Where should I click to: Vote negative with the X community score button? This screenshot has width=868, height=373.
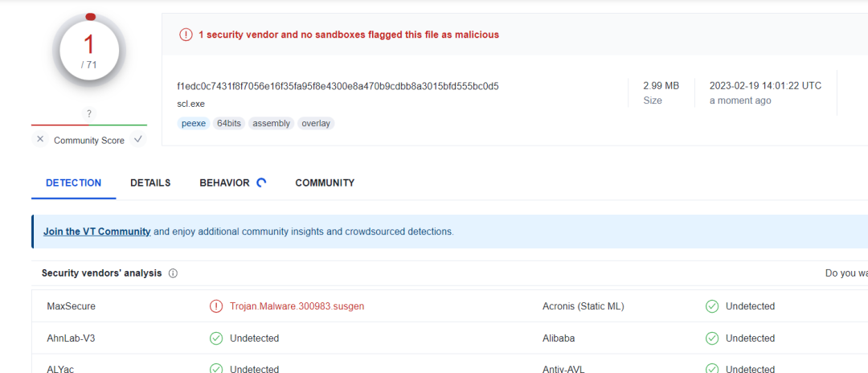point(40,139)
